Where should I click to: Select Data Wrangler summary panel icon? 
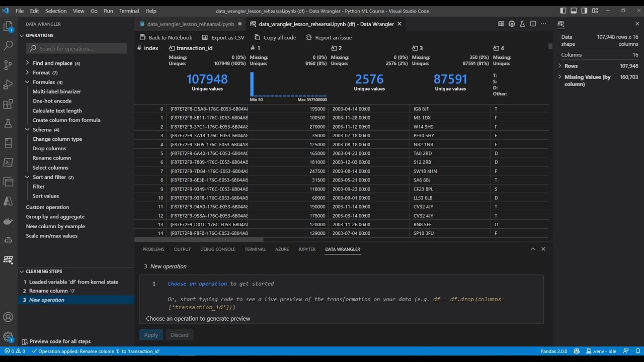[x=561, y=24]
